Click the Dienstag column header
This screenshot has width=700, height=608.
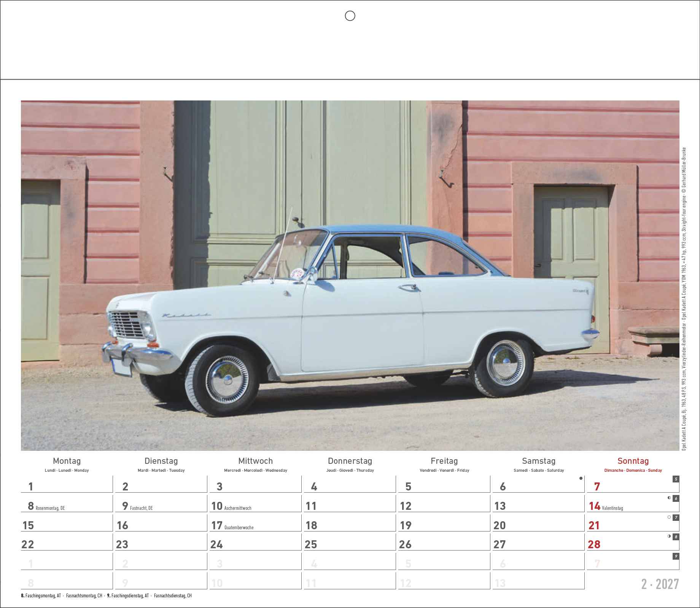161,461
